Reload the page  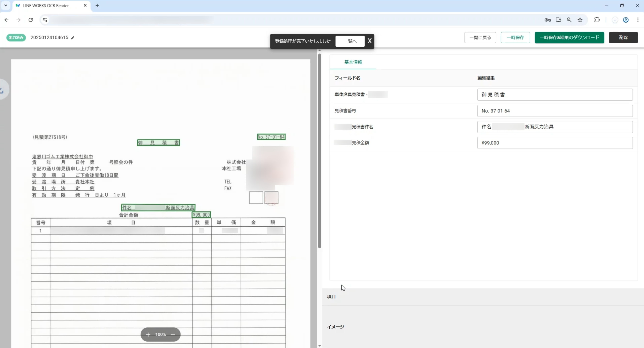tap(30, 20)
